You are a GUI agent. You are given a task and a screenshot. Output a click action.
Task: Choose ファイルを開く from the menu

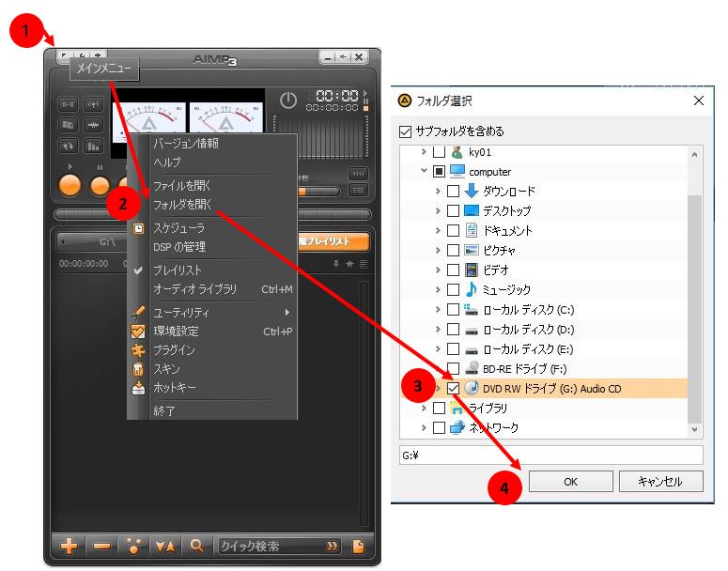pyautogui.click(x=182, y=186)
